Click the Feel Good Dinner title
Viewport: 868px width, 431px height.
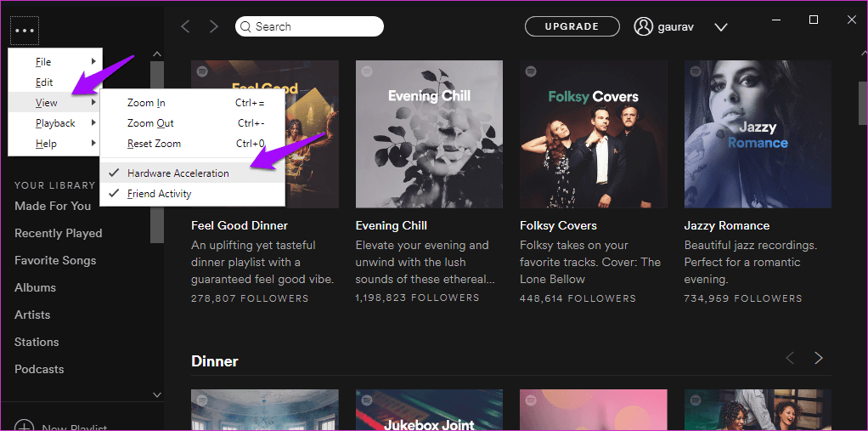(x=240, y=225)
